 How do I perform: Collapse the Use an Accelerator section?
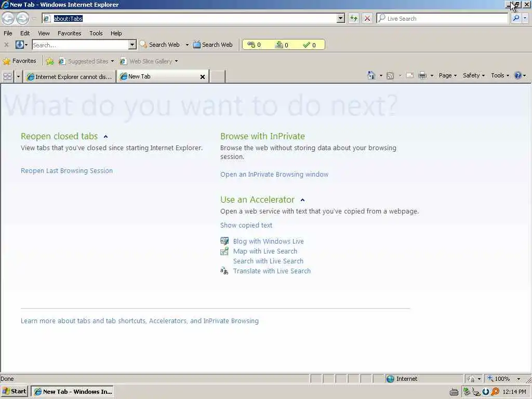tap(302, 200)
